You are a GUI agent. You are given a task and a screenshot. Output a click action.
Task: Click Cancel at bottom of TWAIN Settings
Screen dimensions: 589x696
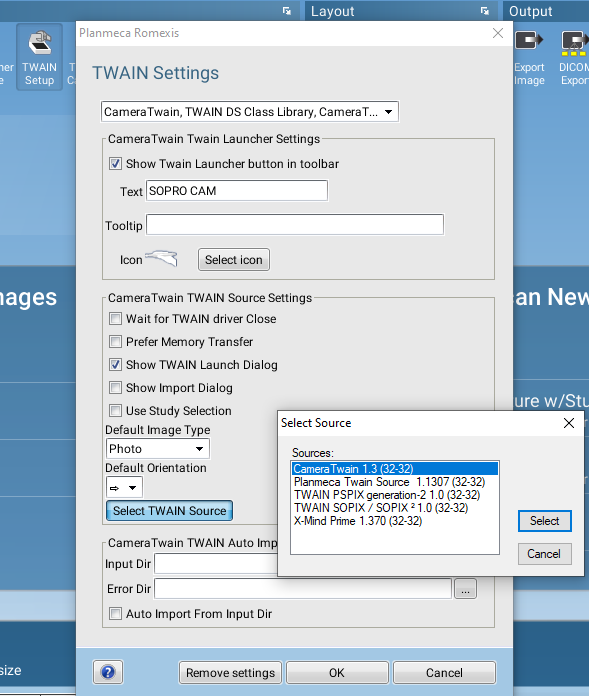(x=444, y=672)
